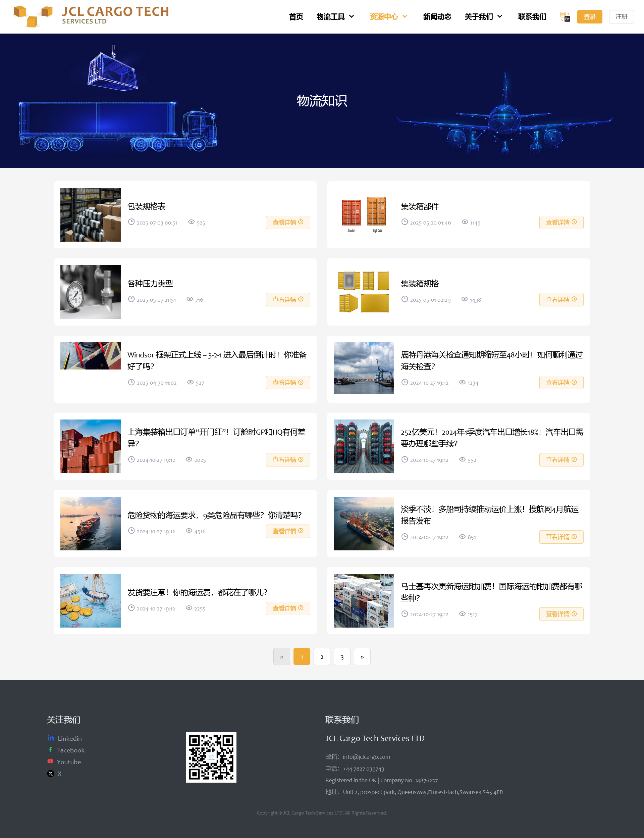The width and height of the screenshot is (644, 838).
Task: Click the orange 登录 button
Action: pos(589,16)
